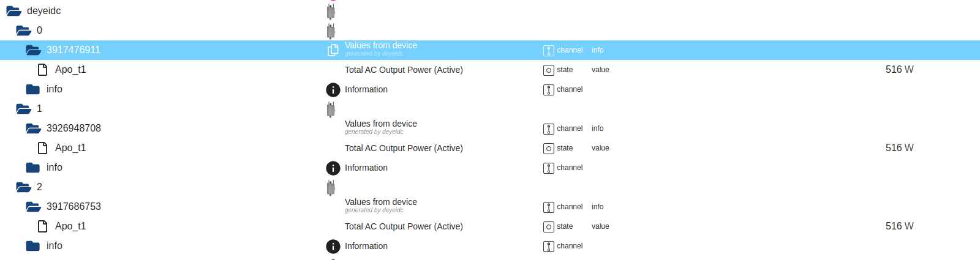Collapse folder 0 in the tree
The image size is (980, 260).
pyautogui.click(x=23, y=31)
